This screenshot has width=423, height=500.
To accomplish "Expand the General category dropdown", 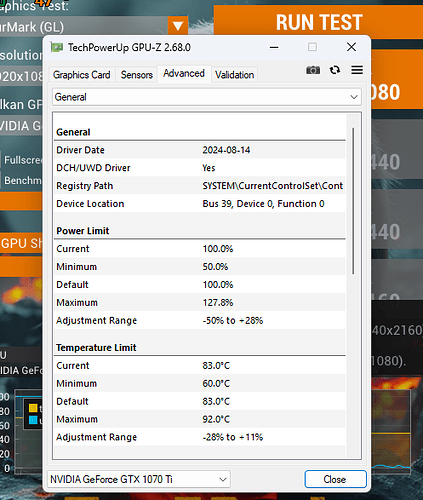I will 207,97.
